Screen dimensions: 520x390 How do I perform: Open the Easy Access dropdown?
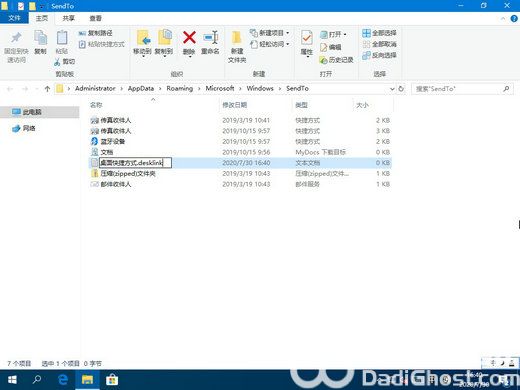click(x=269, y=44)
